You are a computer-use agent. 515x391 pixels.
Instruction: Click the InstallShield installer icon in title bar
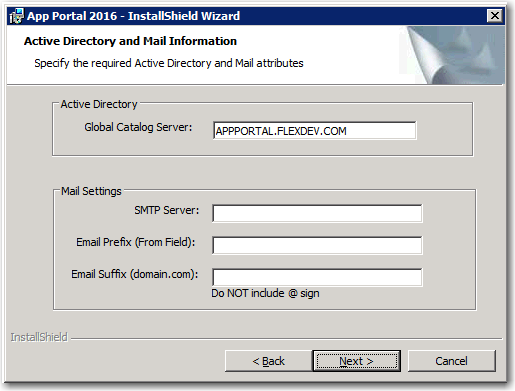tap(17, 16)
